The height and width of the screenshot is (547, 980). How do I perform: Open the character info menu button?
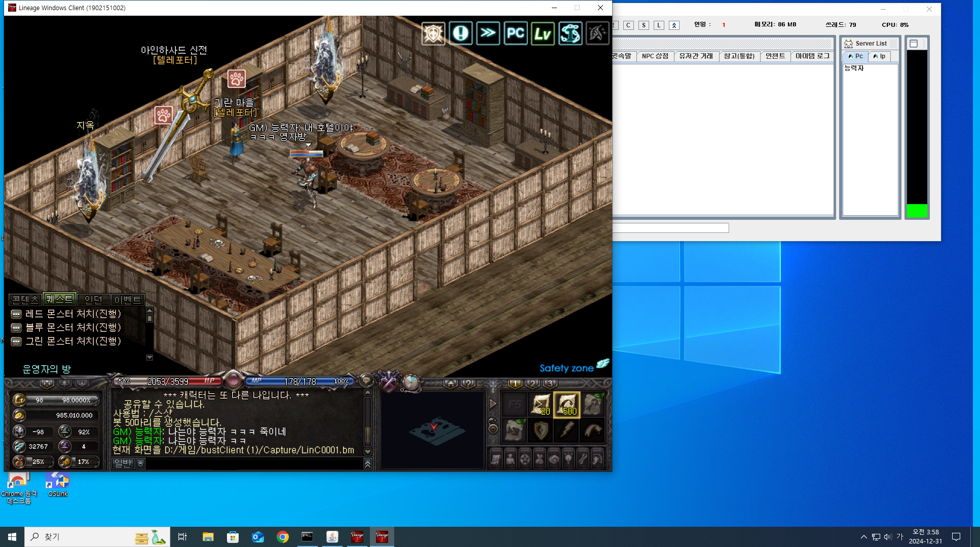tap(511, 459)
